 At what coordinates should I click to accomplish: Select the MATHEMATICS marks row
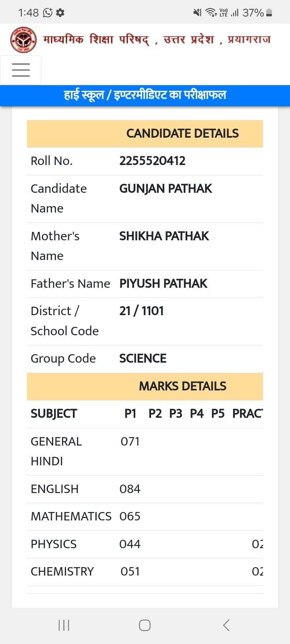(145, 517)
